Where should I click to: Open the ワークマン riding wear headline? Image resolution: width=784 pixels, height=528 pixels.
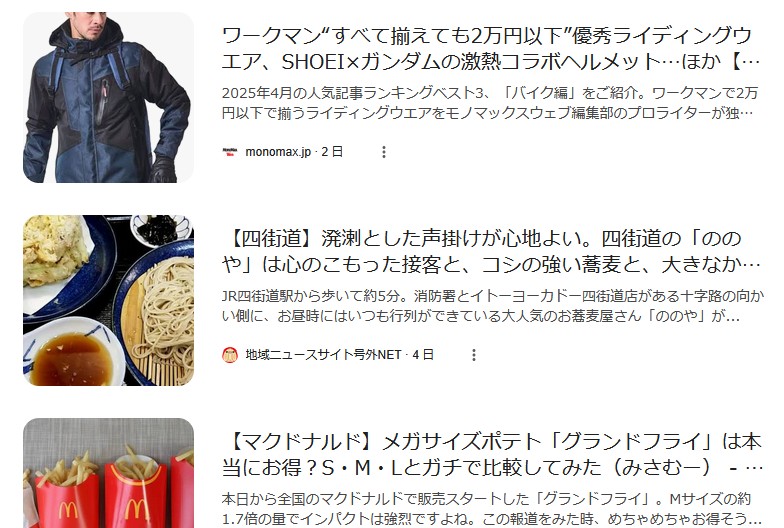(x=492, y=49)
